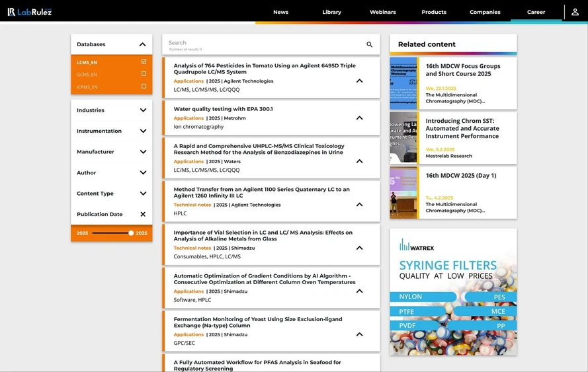The height and width of the screenshot is (372, 588).
Task: Click the 'Tu, 4.2.2025' date text
Action: (439, 198)
